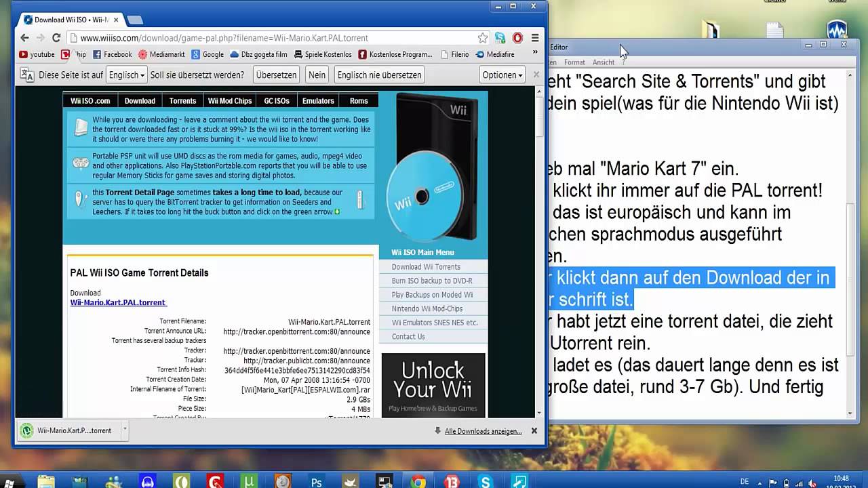Image resolution: width=868 pixels, height=488 pixels.
Task: Click the Wii game case image
Action: coord(434,168)
